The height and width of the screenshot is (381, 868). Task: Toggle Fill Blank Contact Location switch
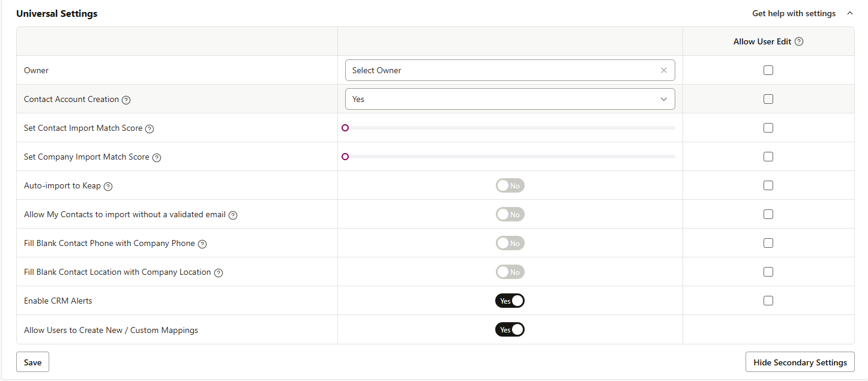[510, 272]
